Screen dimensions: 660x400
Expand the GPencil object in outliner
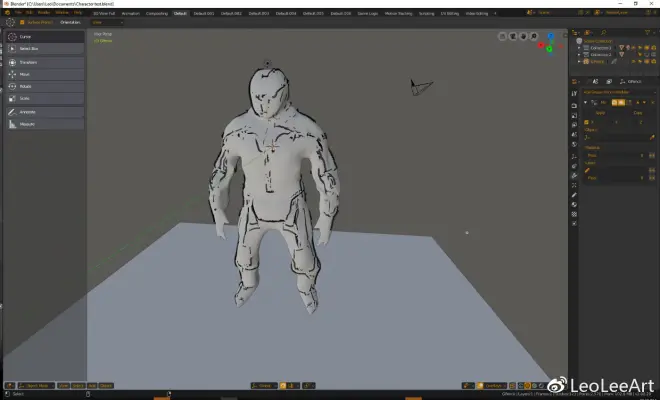tap(579, 61)
